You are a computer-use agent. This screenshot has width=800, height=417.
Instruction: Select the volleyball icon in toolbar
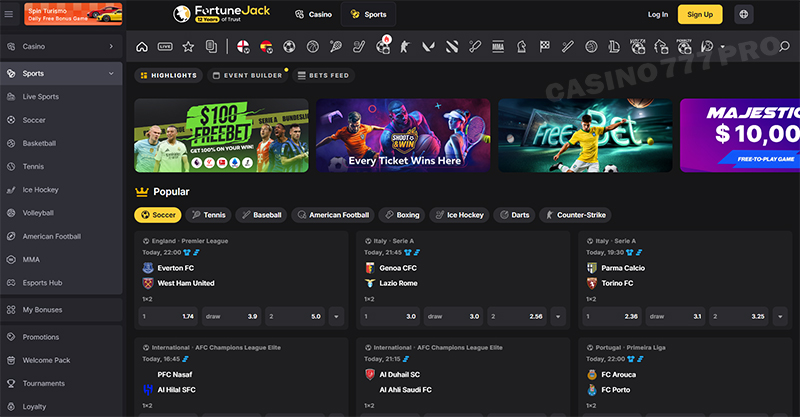[x=591, y=47]
